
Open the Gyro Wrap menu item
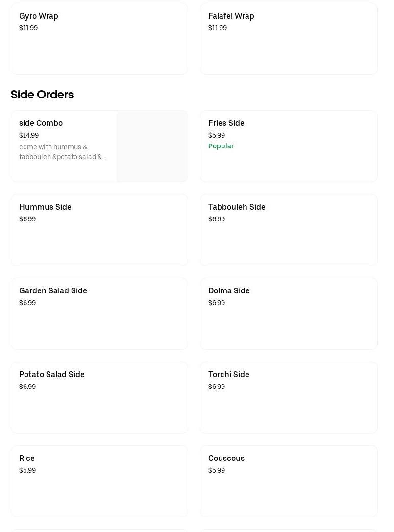coord(99,39)
